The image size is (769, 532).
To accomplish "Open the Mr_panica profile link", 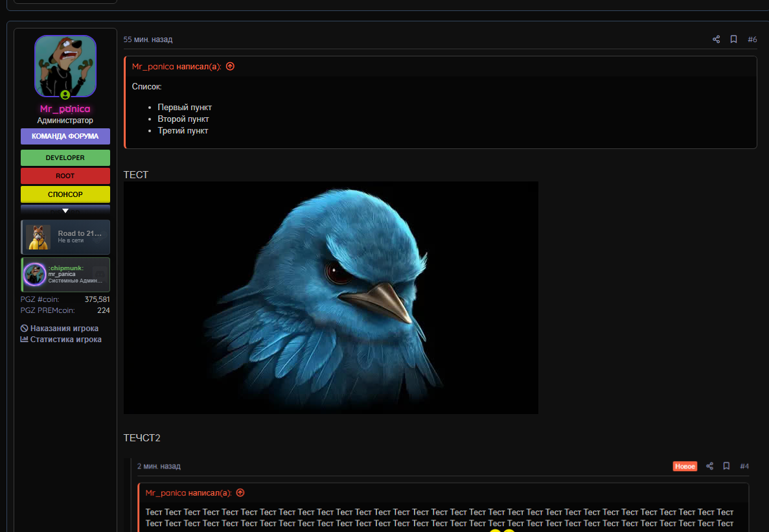I will 65,108.
